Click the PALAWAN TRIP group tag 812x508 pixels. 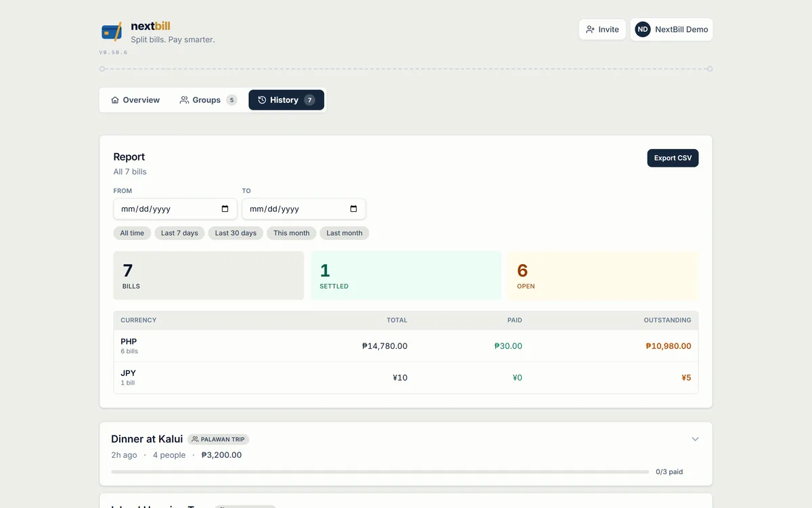tap(218, 440)
